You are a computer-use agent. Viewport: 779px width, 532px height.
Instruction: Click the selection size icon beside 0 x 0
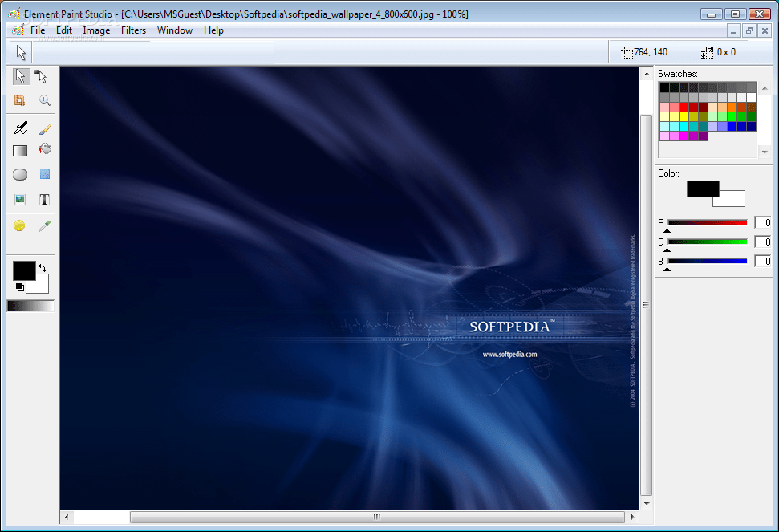pos(707,52)
